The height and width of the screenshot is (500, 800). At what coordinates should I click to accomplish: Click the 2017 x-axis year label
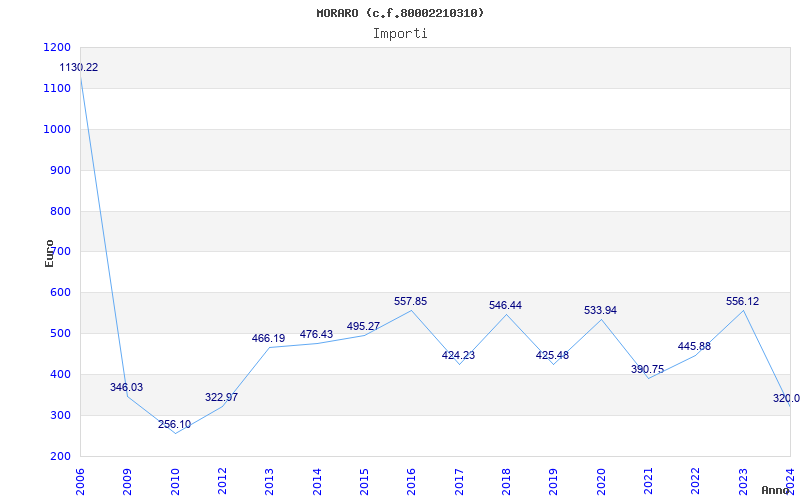[x=459, y=482]
